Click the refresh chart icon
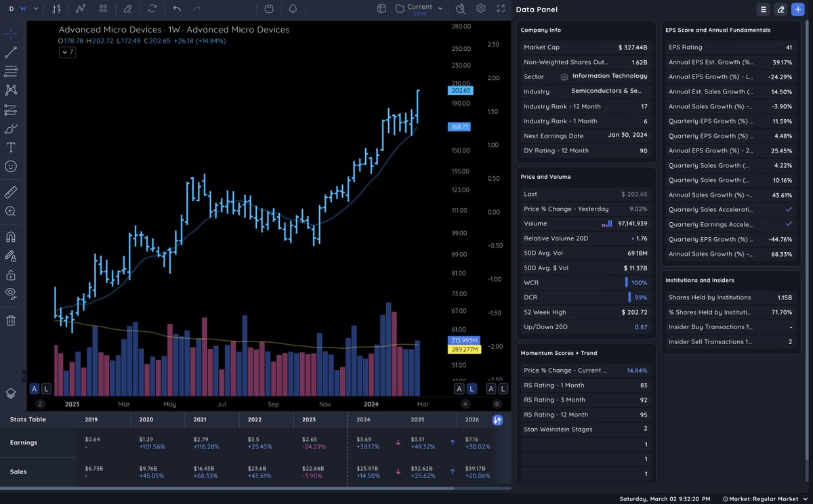 152,9
